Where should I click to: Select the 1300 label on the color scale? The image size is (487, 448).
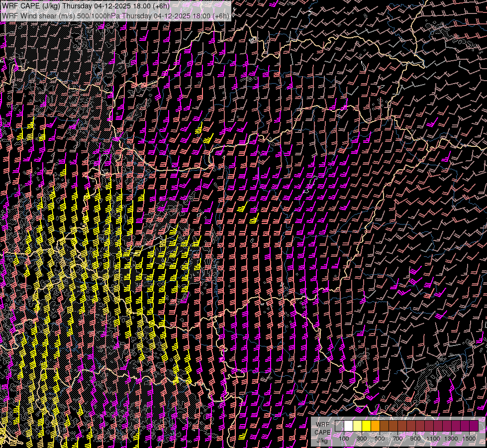tap(451, 439)
